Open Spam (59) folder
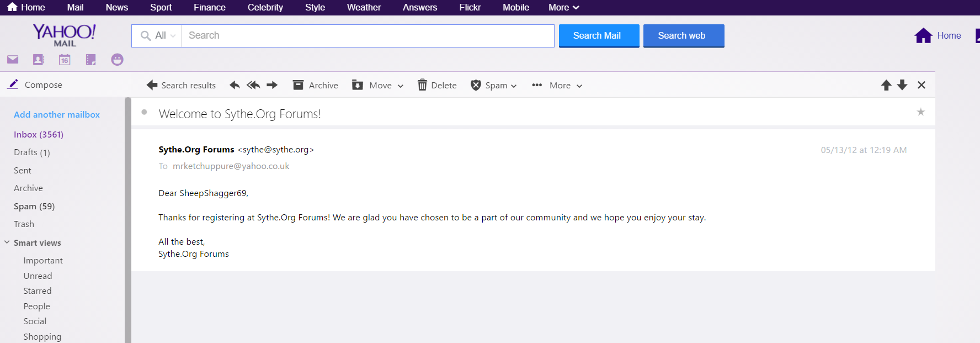This screenshot has width=980, height=343. pyautogui.click(x=34, y=206)
